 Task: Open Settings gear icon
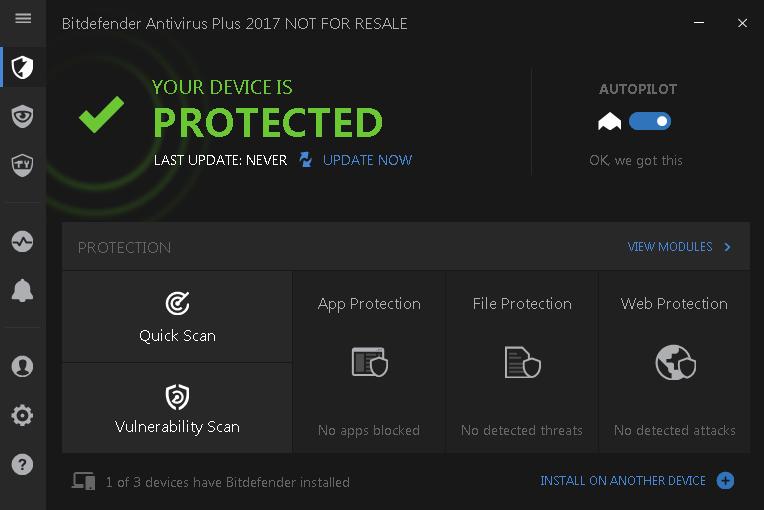[22, 416]
